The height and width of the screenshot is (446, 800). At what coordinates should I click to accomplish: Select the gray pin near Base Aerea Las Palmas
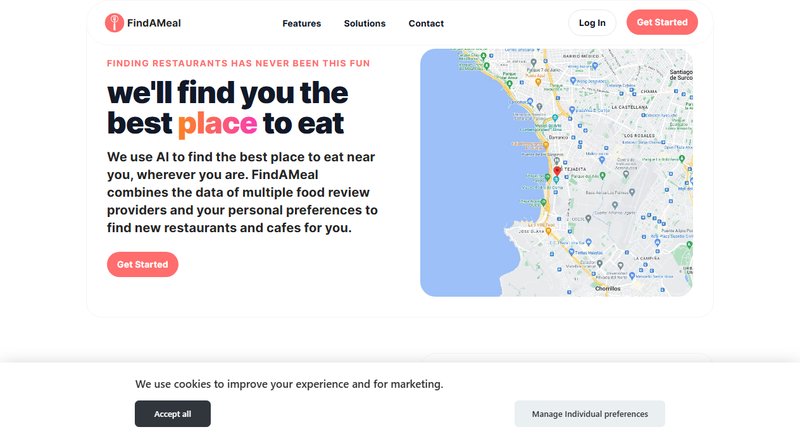click(x=632, y=192)
